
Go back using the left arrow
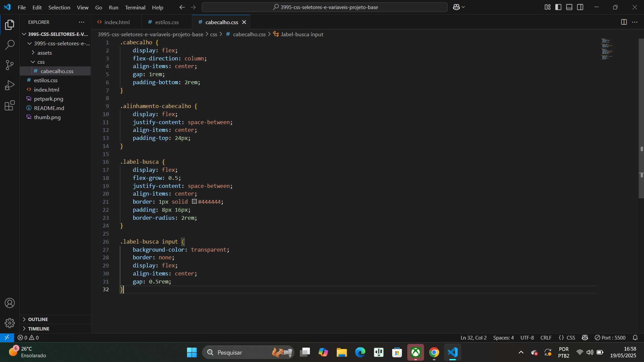[x=182, y=7]
